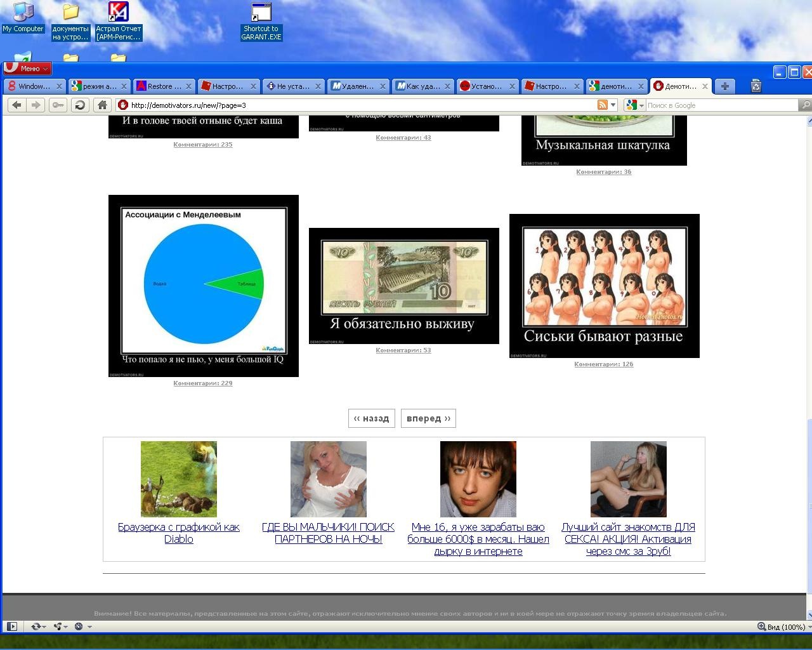
Task: Click the password Wand key icon
Action: 58,105
